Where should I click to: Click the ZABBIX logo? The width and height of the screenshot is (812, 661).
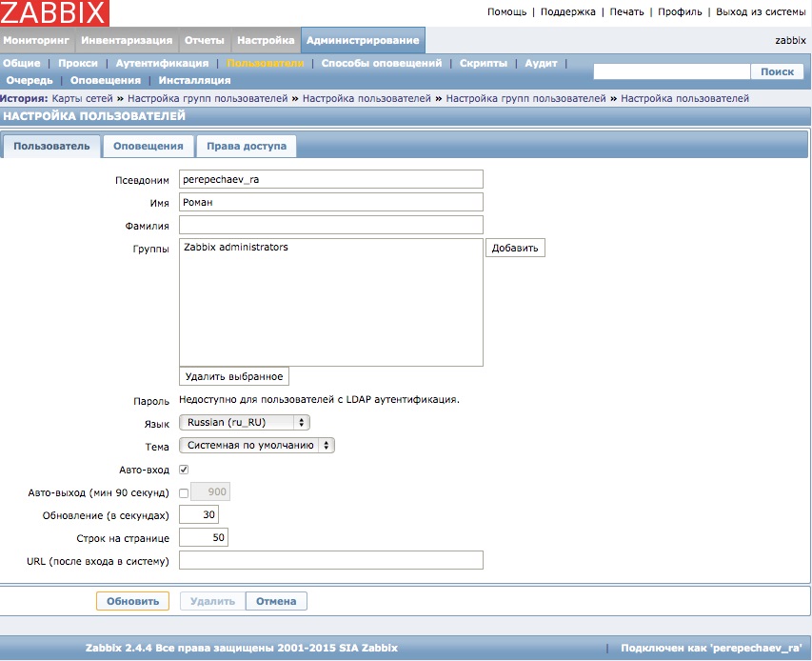coord(55,12)
